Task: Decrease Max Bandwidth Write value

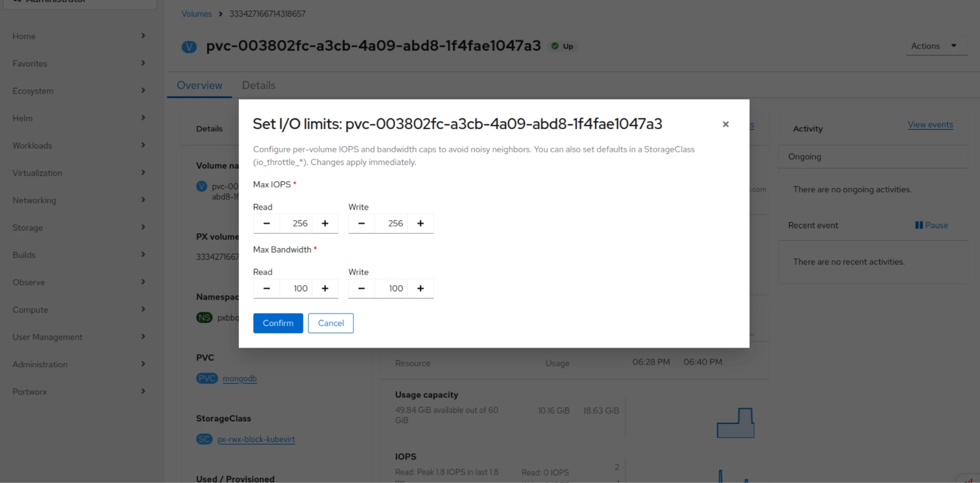Action: point(362,288)
